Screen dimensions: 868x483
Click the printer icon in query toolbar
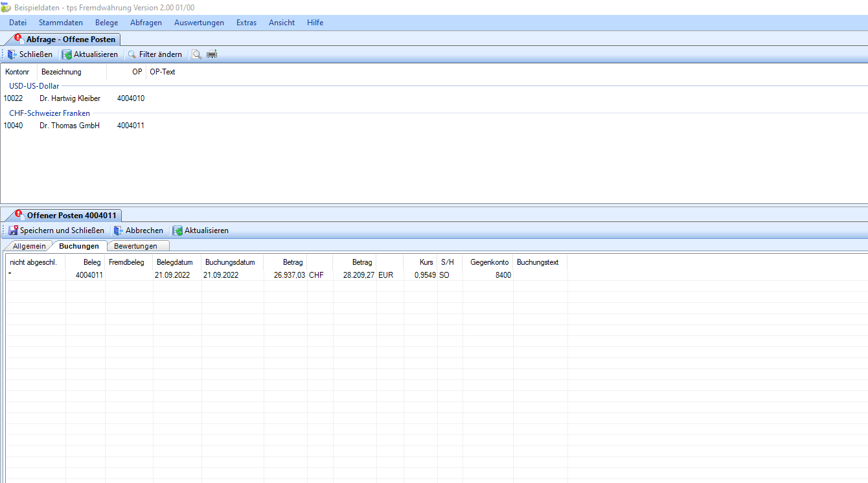click(x=212, y=54)
